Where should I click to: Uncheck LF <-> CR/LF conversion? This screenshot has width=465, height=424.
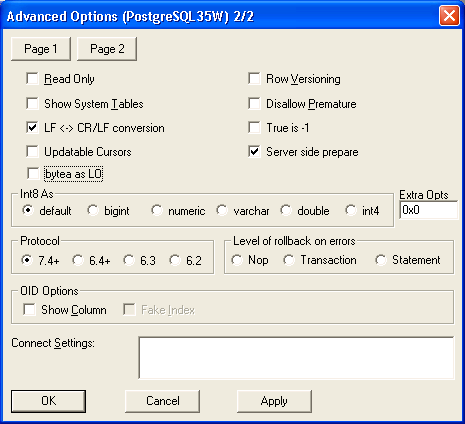tap(32, 128)
